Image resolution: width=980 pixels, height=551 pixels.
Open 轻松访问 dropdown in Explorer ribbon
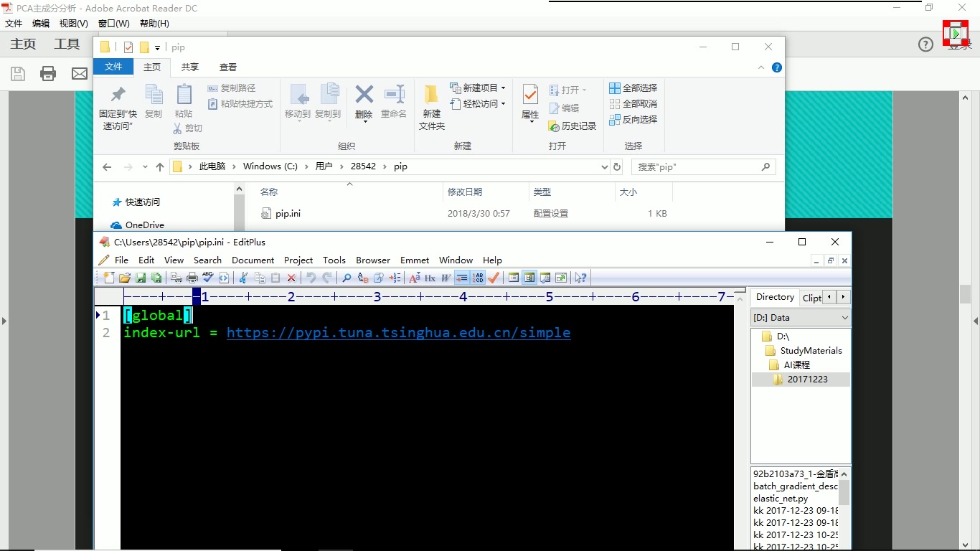478,103
